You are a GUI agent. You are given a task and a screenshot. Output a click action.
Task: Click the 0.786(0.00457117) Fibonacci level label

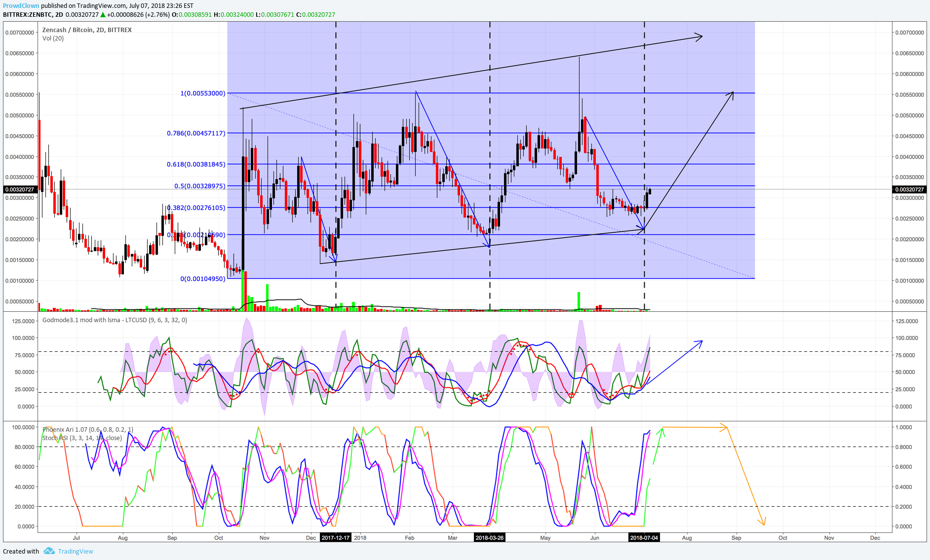pyautogui.click(x=196, y=133)
